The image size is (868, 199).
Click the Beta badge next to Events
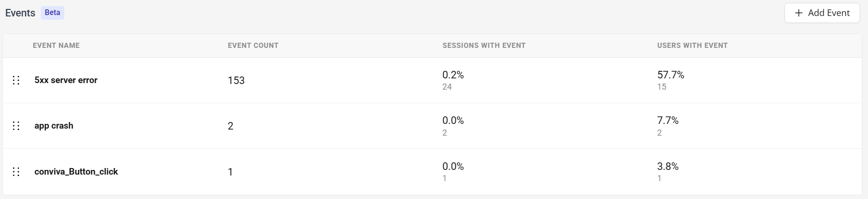(53, 13)
